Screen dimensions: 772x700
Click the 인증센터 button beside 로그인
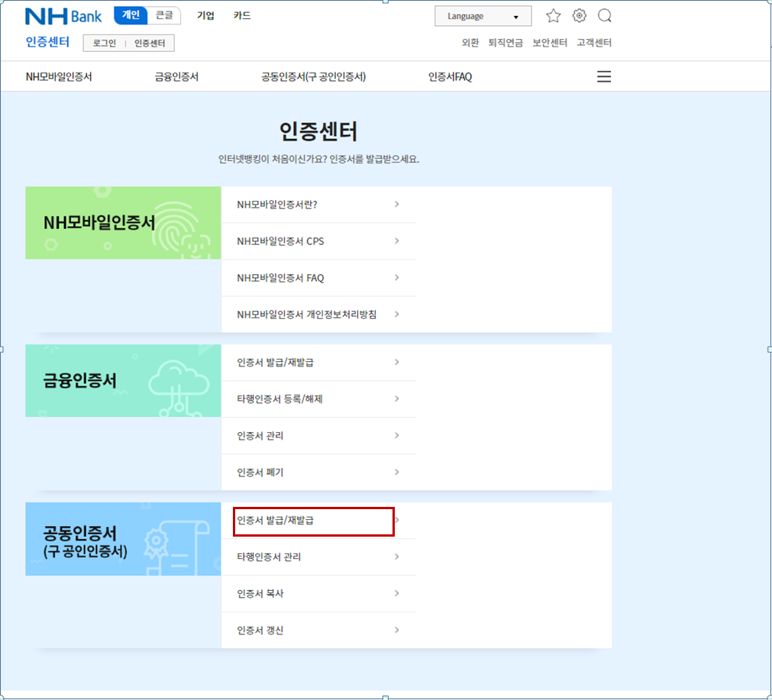150,44
